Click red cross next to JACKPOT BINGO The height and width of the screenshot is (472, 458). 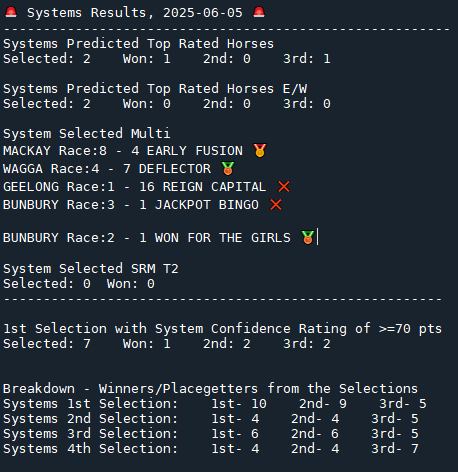(x=276, y=204)
